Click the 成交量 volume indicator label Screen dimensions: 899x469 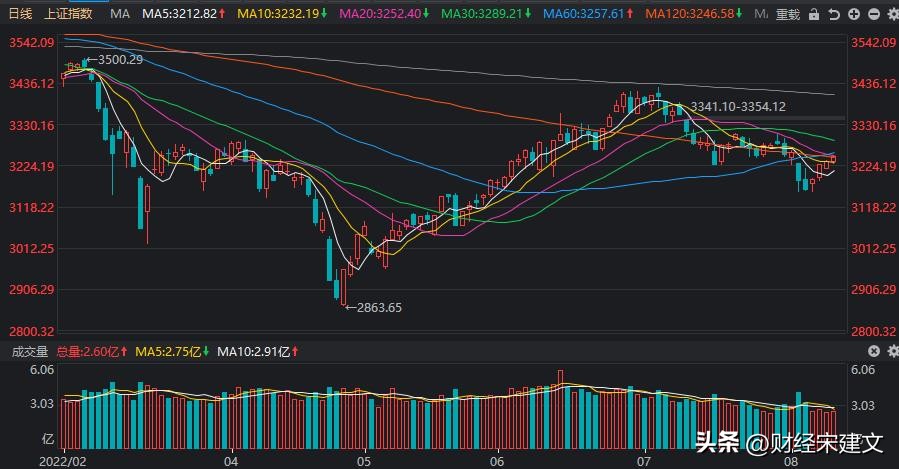(x=30, y=351)
